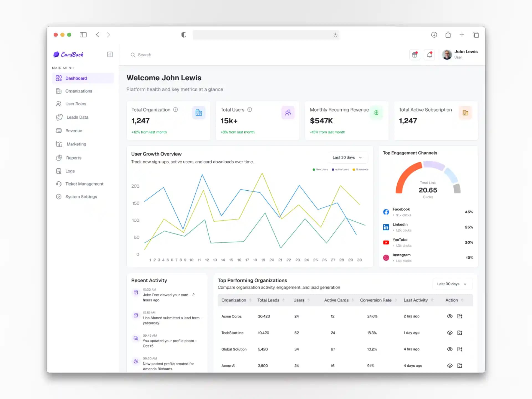The height and width of the screenshot is (399, 532).
Task: Collapse the CardBook sidebar panel icon
Action: tap(110, 54)
